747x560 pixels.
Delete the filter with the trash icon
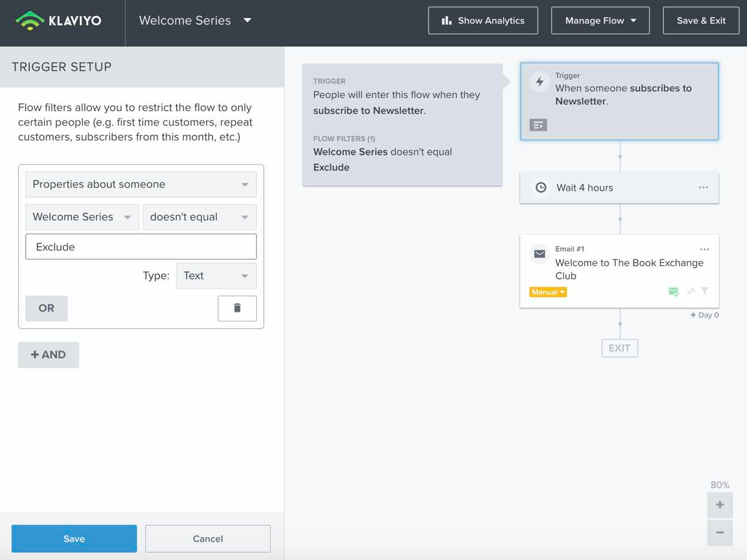tap(237, 309)
